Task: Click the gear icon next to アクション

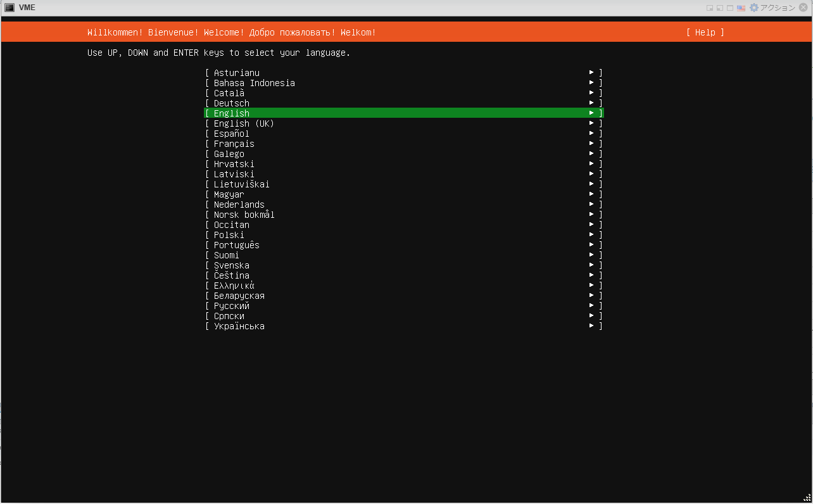Action: 753,7
